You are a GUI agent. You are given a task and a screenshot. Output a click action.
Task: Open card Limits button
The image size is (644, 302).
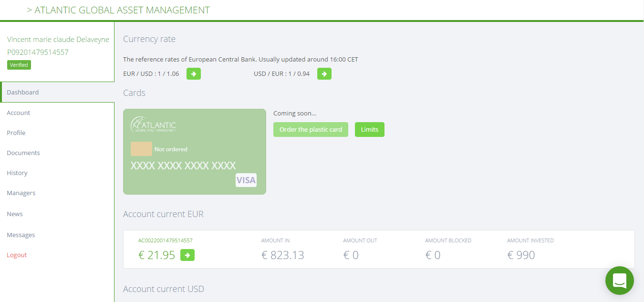pos(370,130)
